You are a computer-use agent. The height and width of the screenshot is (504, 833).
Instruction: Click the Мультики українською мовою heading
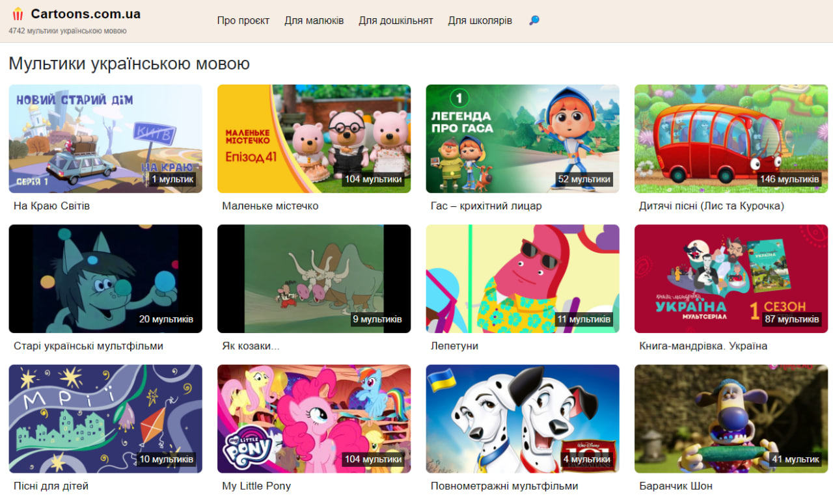129,64
